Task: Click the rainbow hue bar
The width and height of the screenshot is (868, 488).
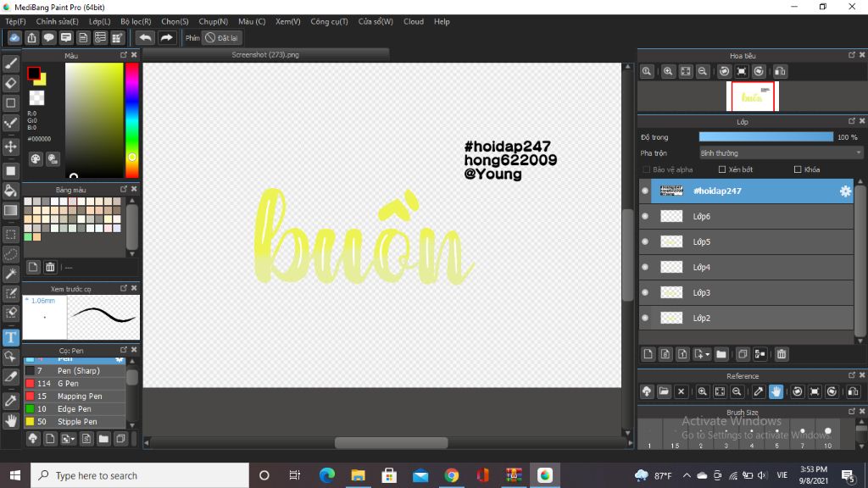Action: pyautogui.click(x=131, y=120)
